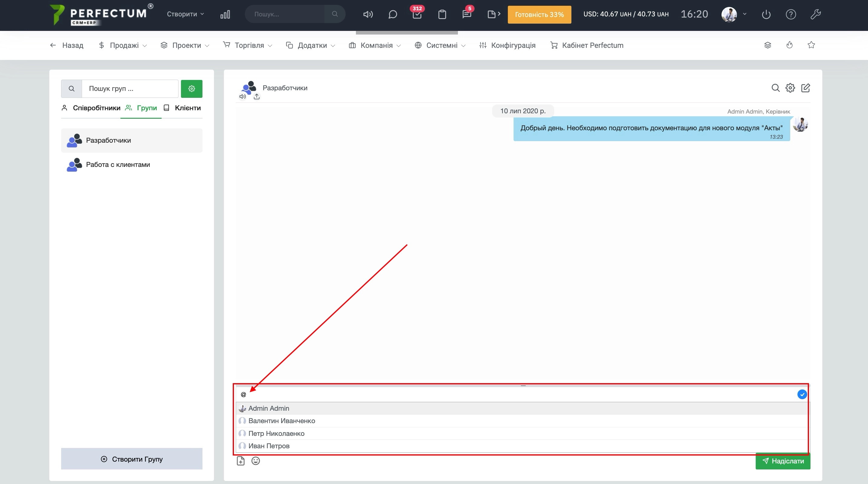Screen dimensions: 868x484
Task: Click the attach file icon below message
Action: point(241,461)
